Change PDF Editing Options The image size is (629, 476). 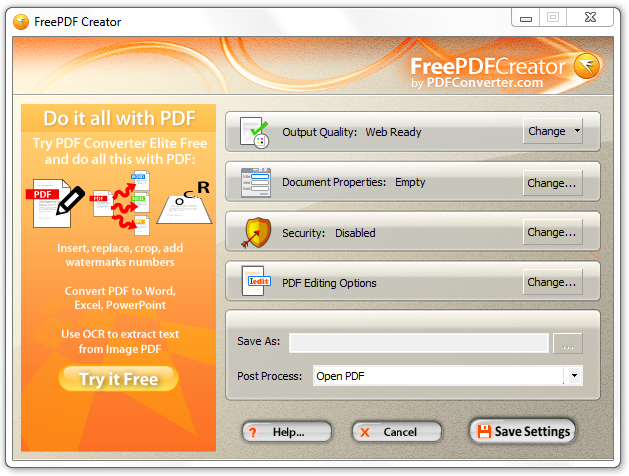coord(552,282)
